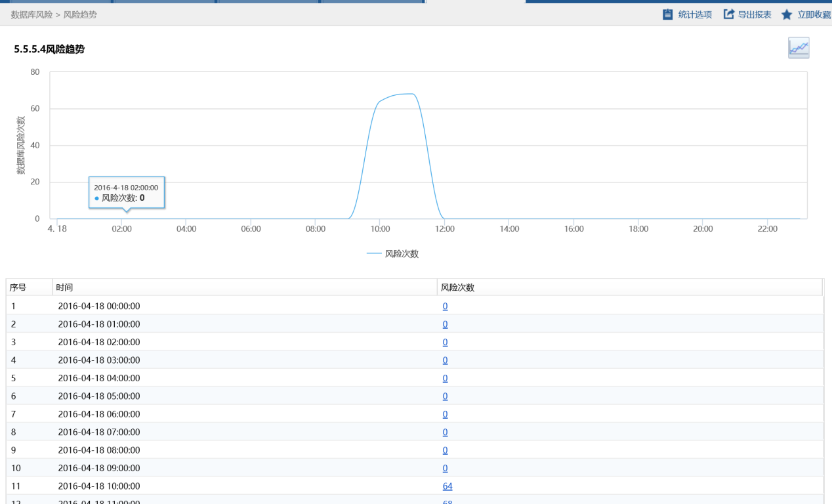Sort by the 时间 column header
Image resolution: width=832 pixels, height=504 pixels.
[x=64, y=287]
